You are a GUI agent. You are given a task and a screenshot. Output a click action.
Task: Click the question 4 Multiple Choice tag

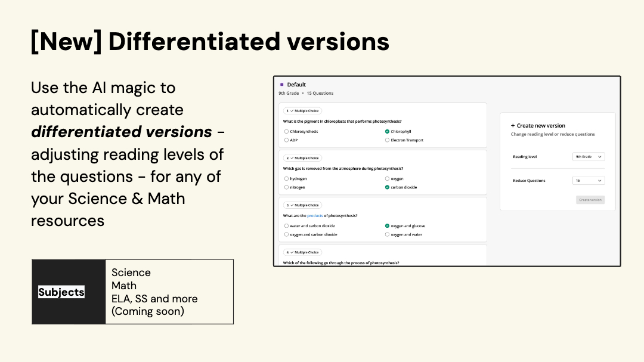[302, 252]
